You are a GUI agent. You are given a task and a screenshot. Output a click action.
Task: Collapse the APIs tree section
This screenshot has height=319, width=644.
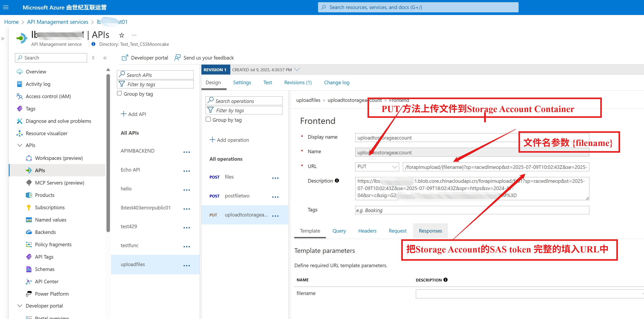pyautogui.click(x=19, y=145)
